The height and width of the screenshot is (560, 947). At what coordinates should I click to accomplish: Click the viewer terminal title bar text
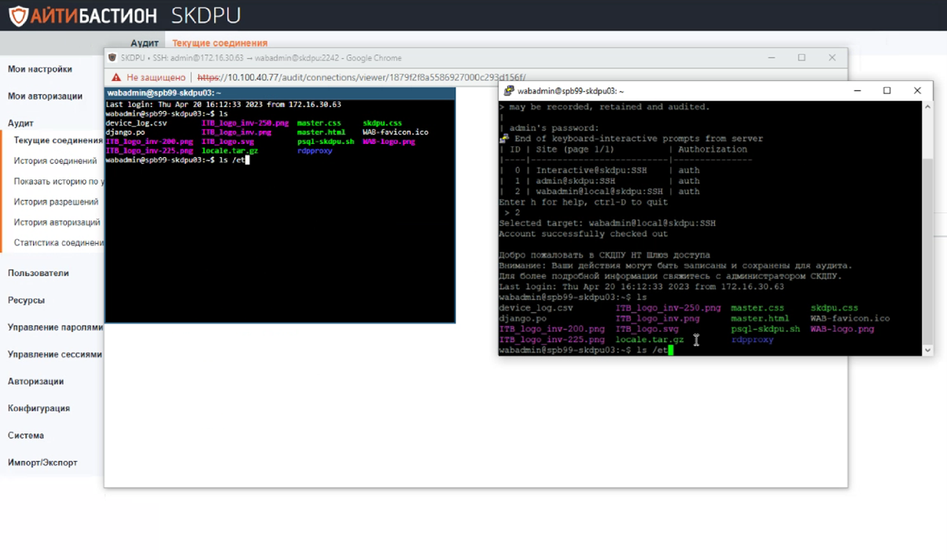[x=164, y=93]
